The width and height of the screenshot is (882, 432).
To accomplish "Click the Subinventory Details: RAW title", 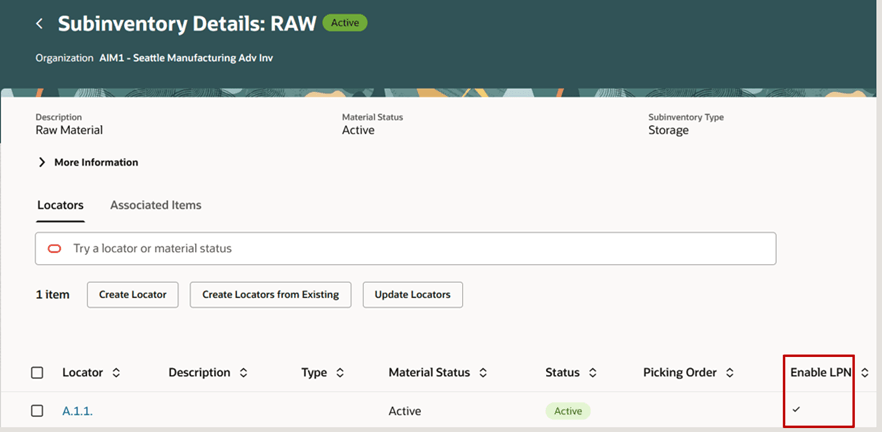I will pos(187,24).
